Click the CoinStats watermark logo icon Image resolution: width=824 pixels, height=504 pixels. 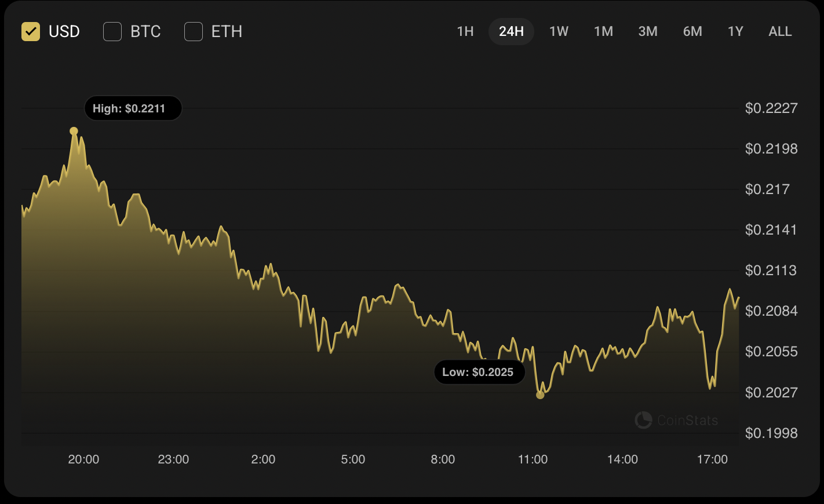(x=643, y=420)
